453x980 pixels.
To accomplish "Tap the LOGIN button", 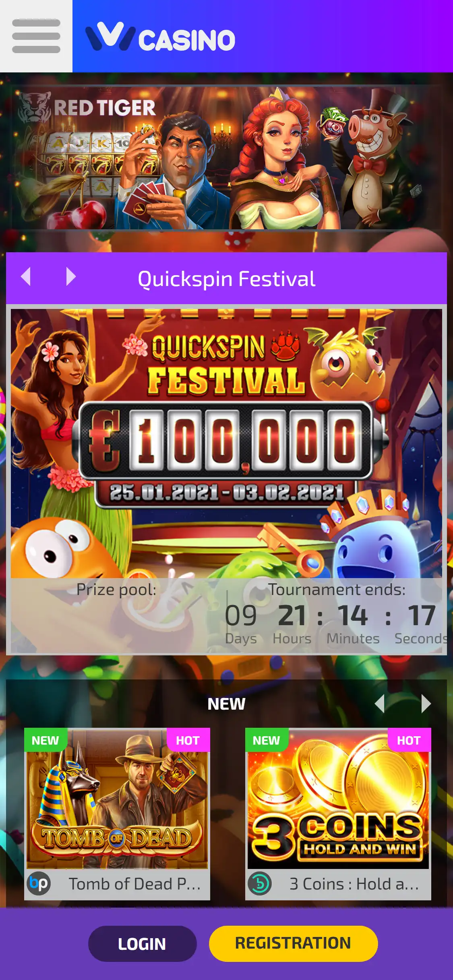I will coord(142,944).
